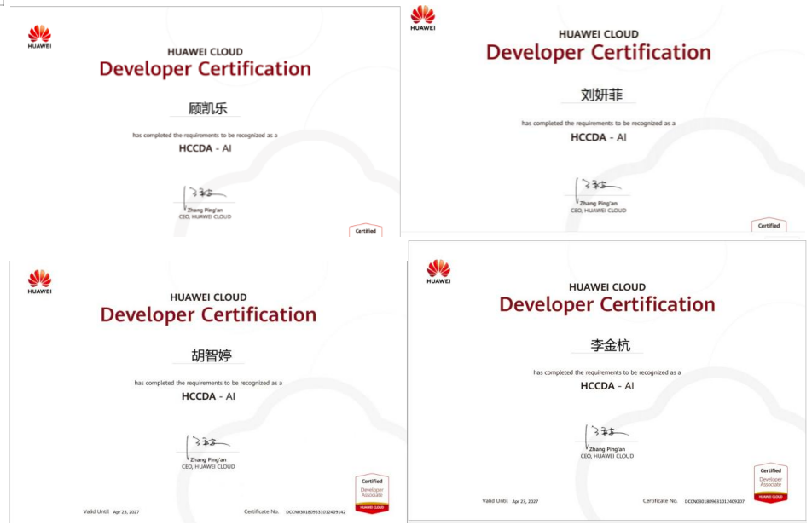Click the Certified badge on 顾凯乐's certificate
Viewport: 812px width, 525px height.
pyautogui.click(x=366, y=230)
